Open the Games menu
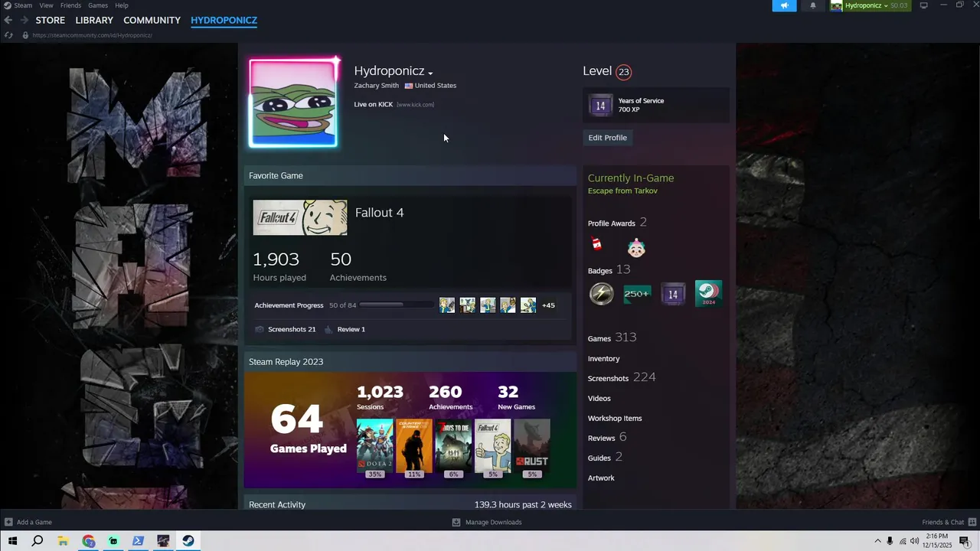Image resolution: width=980 pixels, height=551 pixels. tap(98, 5)
